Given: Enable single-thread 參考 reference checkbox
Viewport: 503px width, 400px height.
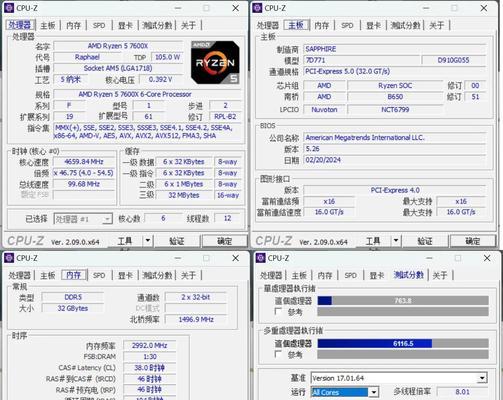Looking at the screenshot, I should tap(278, 311).
